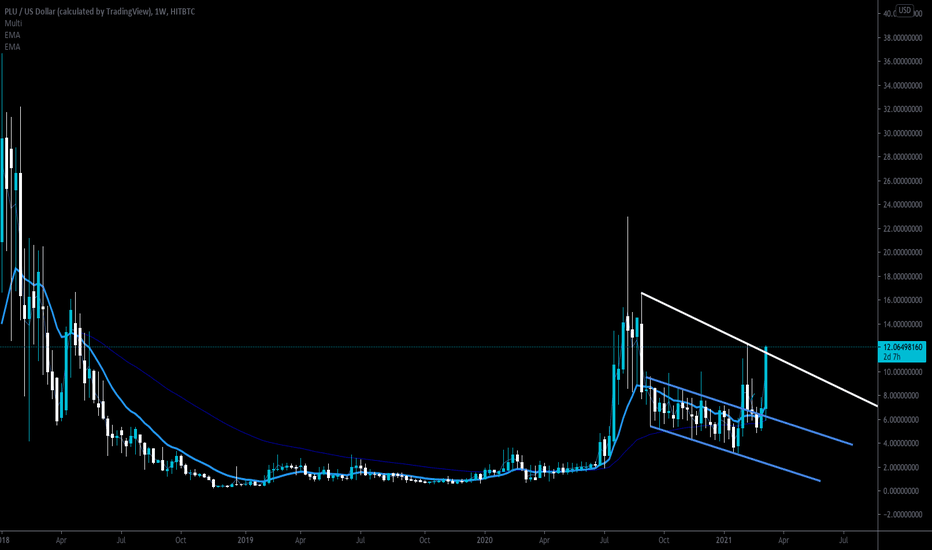Click the 36.00000000 price axis label
This screenshot has width=932, height=550.
tap(902, 61)
